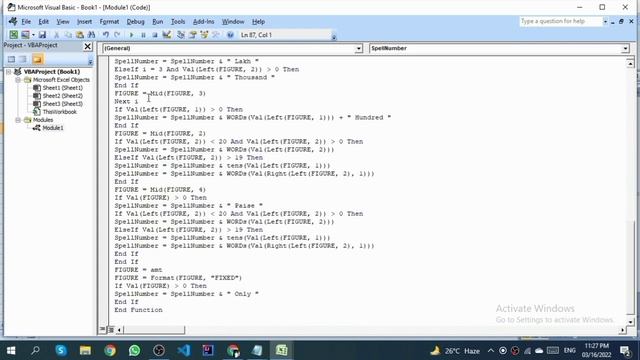This screenshot has width=640, height=360.
Task: Click the vertical scrollbar up arrow in code window
Action: 630,64
